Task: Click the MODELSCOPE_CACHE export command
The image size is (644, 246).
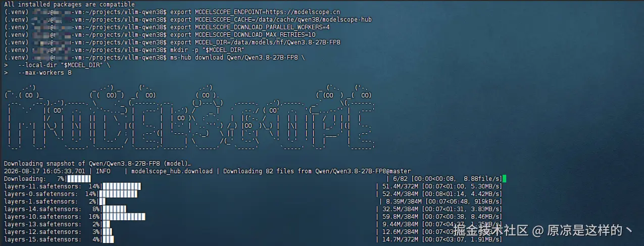Action: (271, 19)
